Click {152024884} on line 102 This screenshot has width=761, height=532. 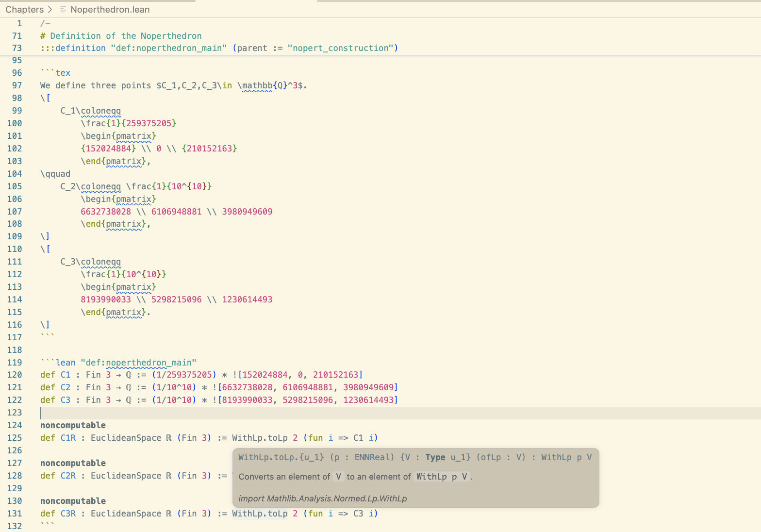click(108, 149)
